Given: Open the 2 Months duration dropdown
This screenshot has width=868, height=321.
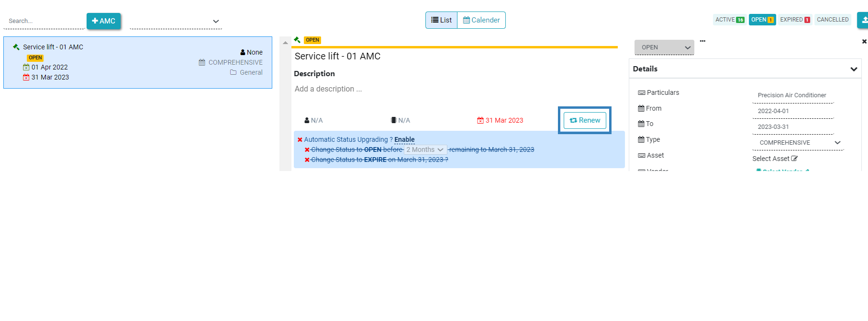Looking at the screenshot, I should pos(425,150).
